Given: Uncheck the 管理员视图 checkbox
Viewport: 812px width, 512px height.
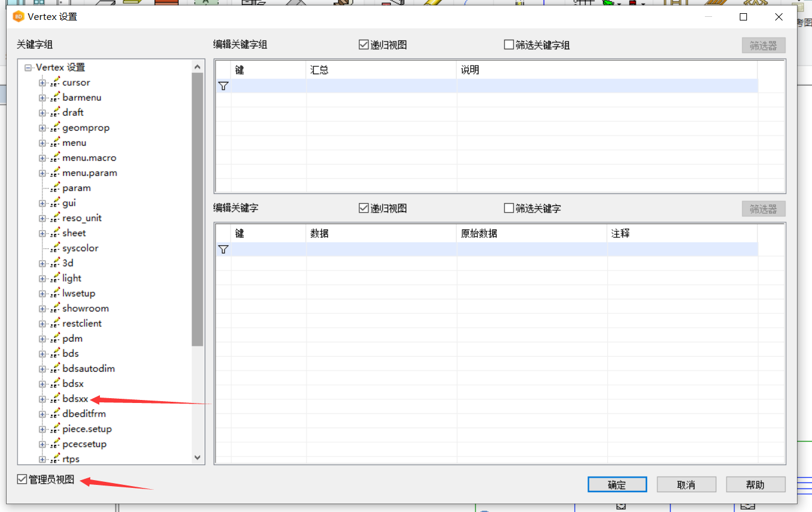Looking at the screenshot, I should click(22, 479).
